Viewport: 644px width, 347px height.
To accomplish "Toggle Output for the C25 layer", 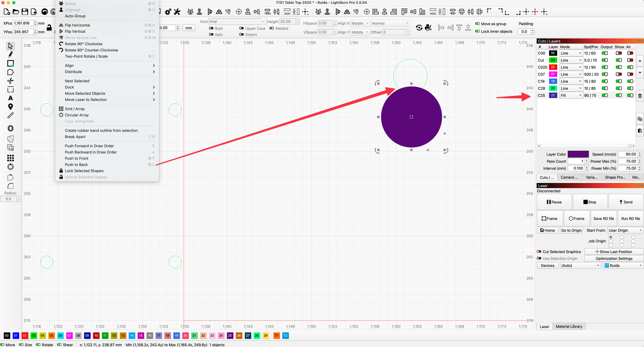I will [604, 95].
